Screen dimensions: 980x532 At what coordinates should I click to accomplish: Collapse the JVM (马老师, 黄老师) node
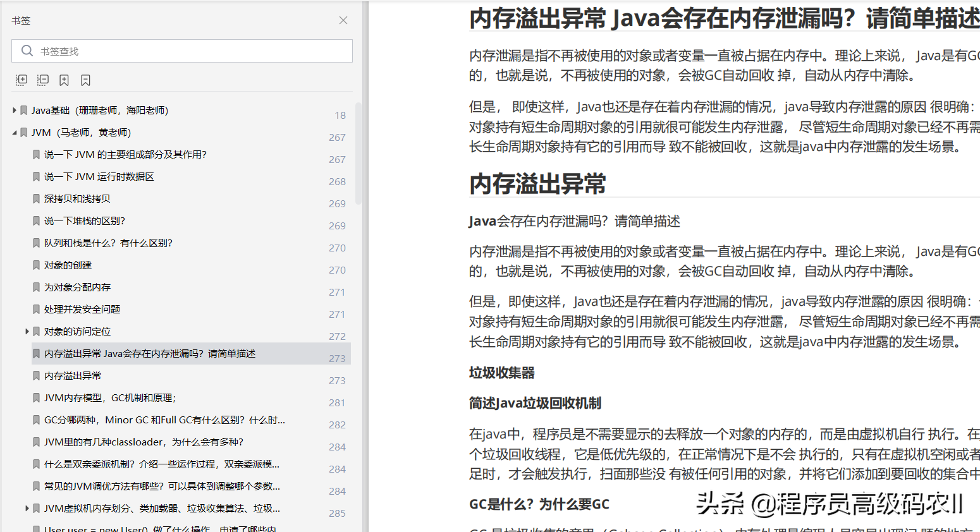[15, 132]
